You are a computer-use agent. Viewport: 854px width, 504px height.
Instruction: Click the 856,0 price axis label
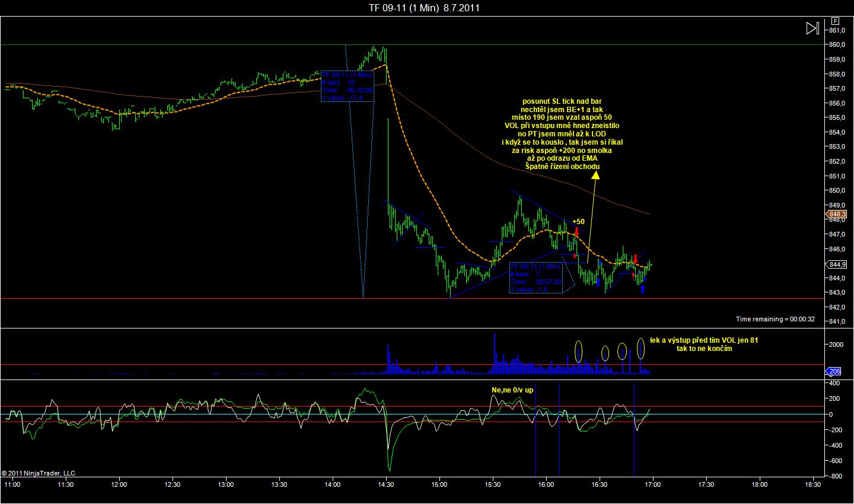coord(837,103)
